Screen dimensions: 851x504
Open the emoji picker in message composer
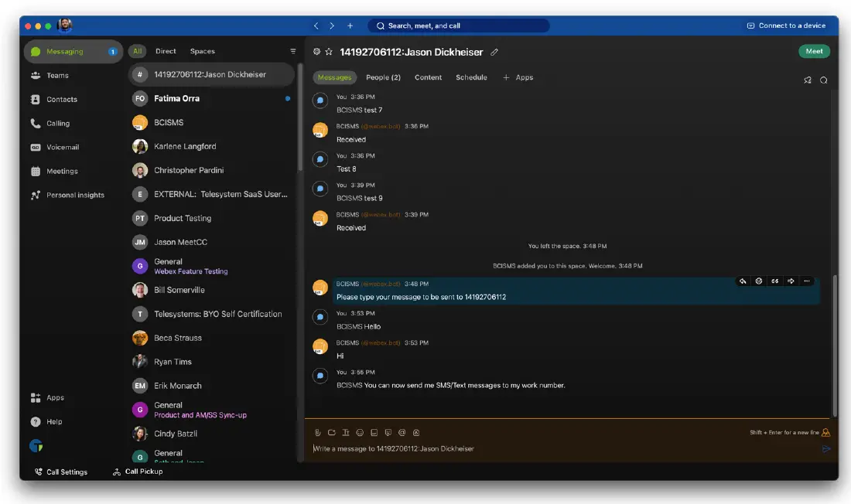click(x=360, y=433)
